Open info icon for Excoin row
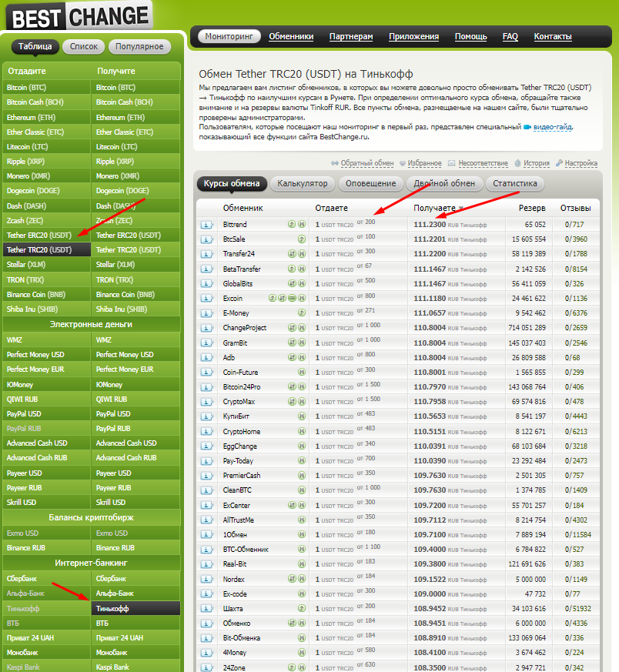Viewport: 619px width, 672px height. pos(206,299)
